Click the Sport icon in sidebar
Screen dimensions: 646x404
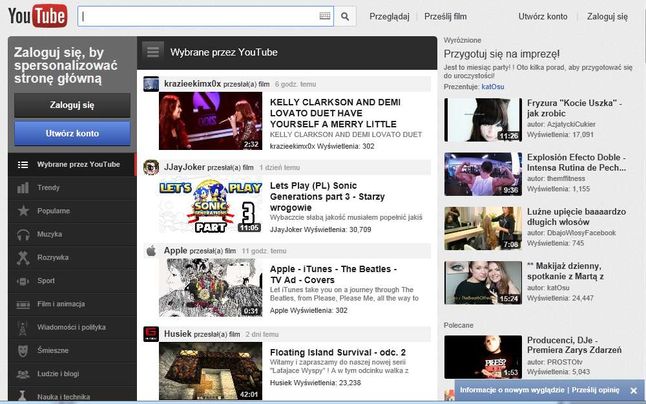click(23, 281)
